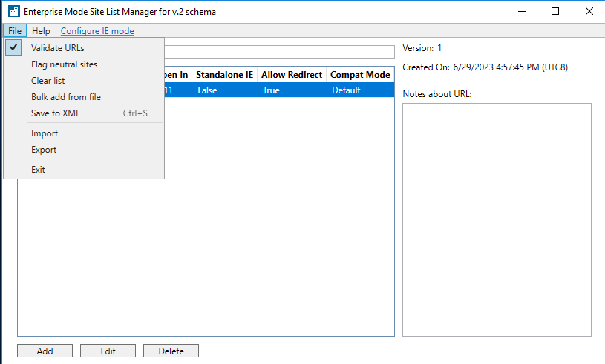Close the Site List Manager window
605x364 pixels.
[589, 12]
